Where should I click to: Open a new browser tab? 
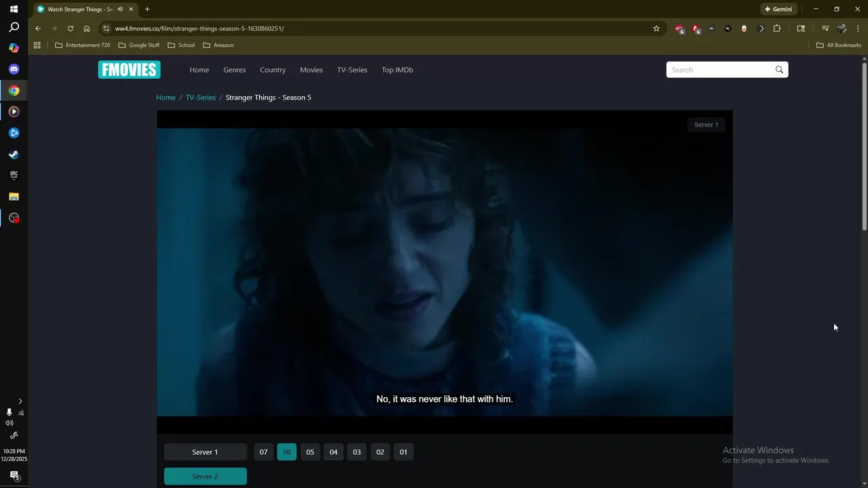click(x=147, y=9)
